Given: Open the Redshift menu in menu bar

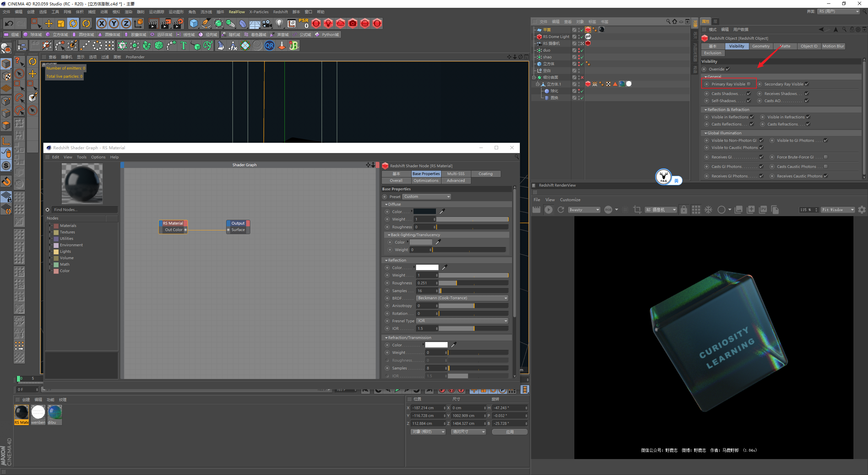Looking at the screenshot, I should (x=280, y=12).
